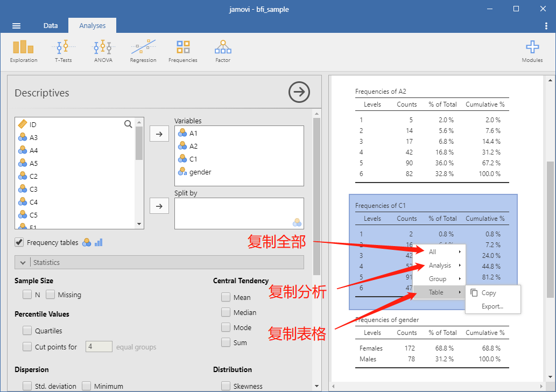Select variable C4 in the source list
The image size is (556, 392).
click(75, 202)
